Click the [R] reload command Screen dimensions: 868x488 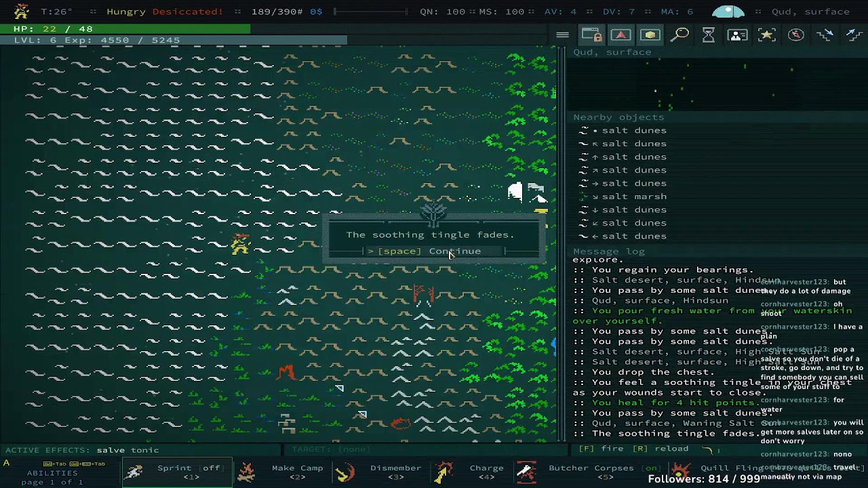point(661,449)
